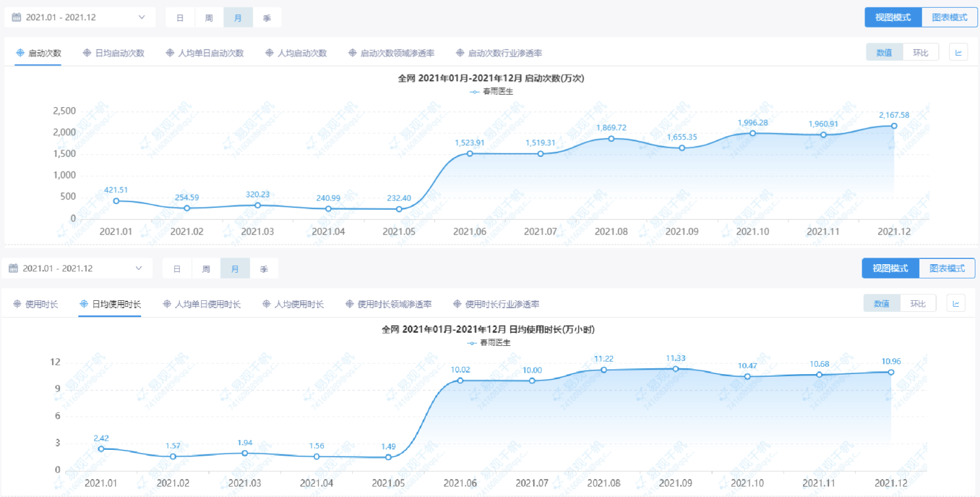The image size is (980, 497).
Task: Click icon beside 人均单日启动次数 tab
Action: [171, 53]
